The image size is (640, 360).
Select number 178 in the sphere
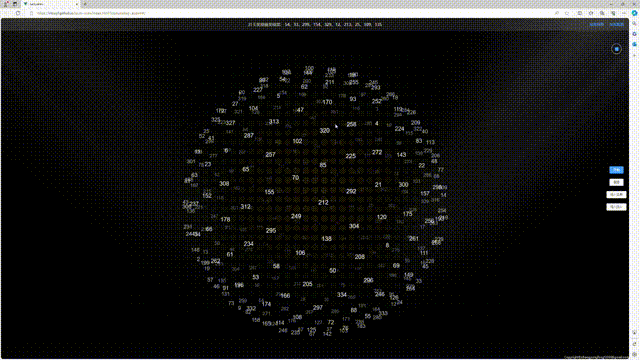click(x=225, y=220)
